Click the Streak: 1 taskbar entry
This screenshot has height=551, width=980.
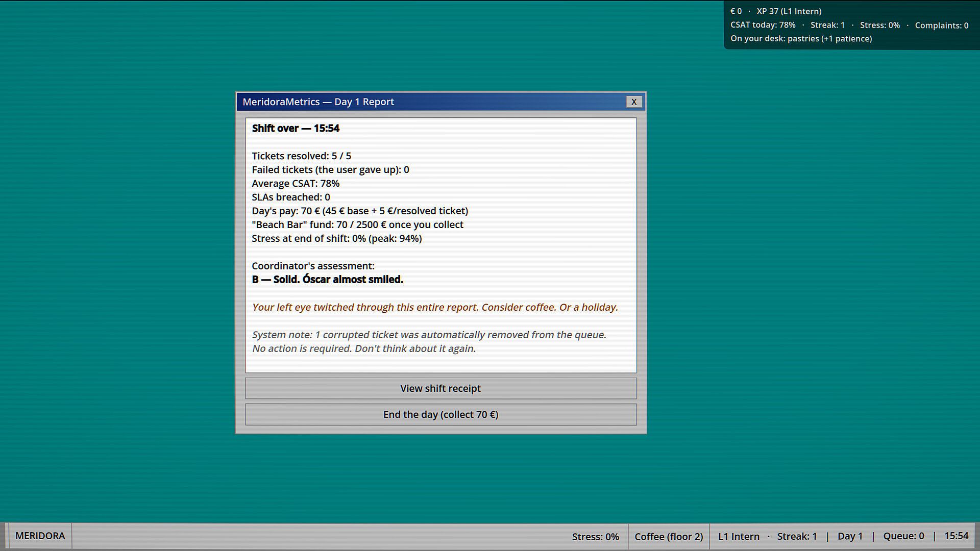pos(797,536)
